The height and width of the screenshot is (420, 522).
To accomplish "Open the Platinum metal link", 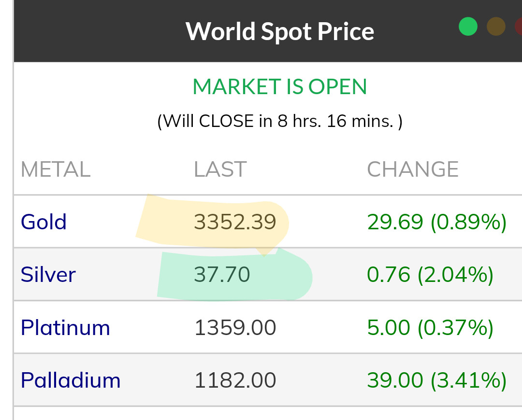I will (x=65, y=328).
